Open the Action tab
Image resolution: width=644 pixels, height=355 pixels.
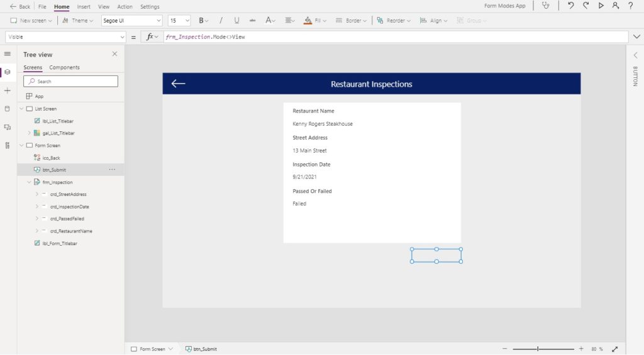tap(125, 6)
